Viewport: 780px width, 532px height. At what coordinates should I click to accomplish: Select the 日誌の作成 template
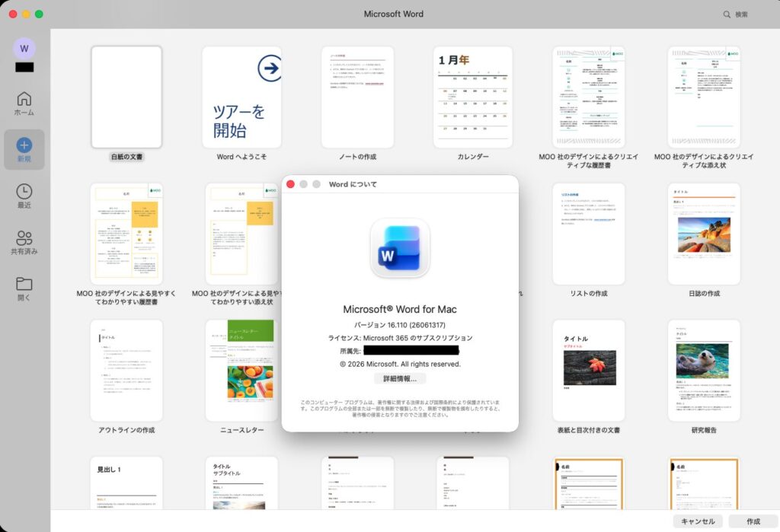704,234
